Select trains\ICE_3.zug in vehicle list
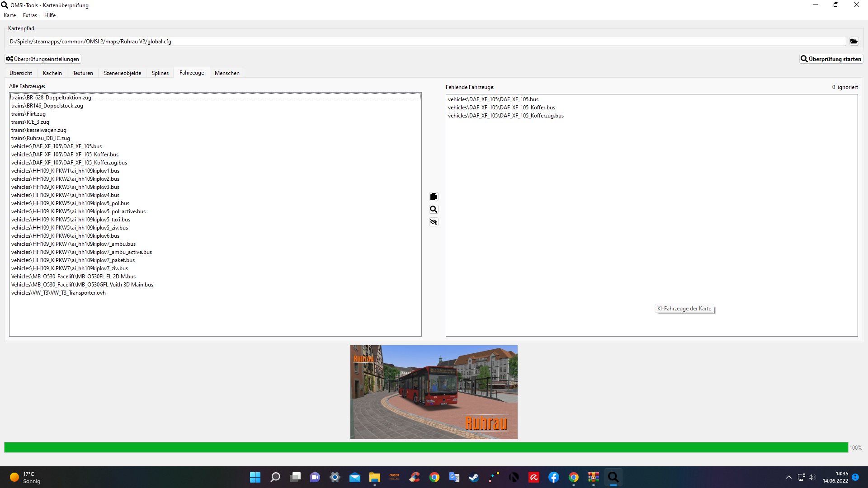 click(x=30, y=122)
